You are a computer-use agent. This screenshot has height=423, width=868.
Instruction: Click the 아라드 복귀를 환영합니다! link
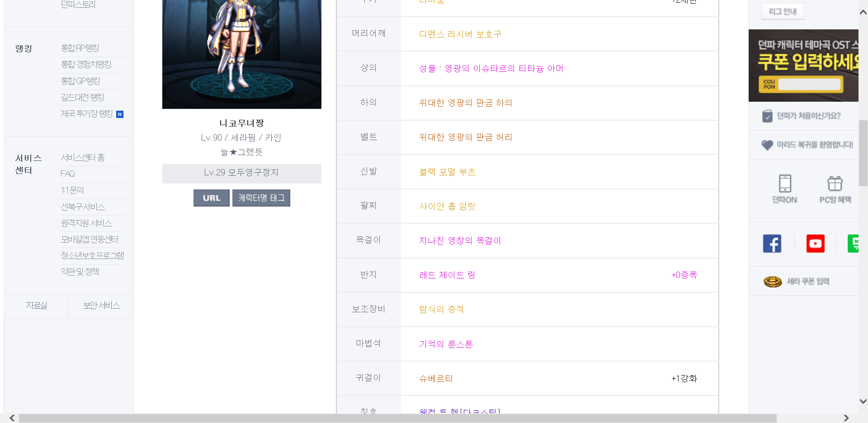815,145
